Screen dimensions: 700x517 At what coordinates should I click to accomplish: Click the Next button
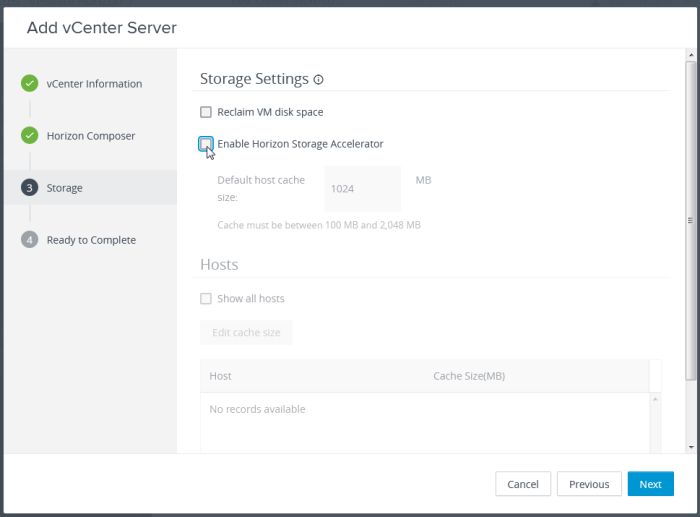pyautogui.click(x=650, y=484)
